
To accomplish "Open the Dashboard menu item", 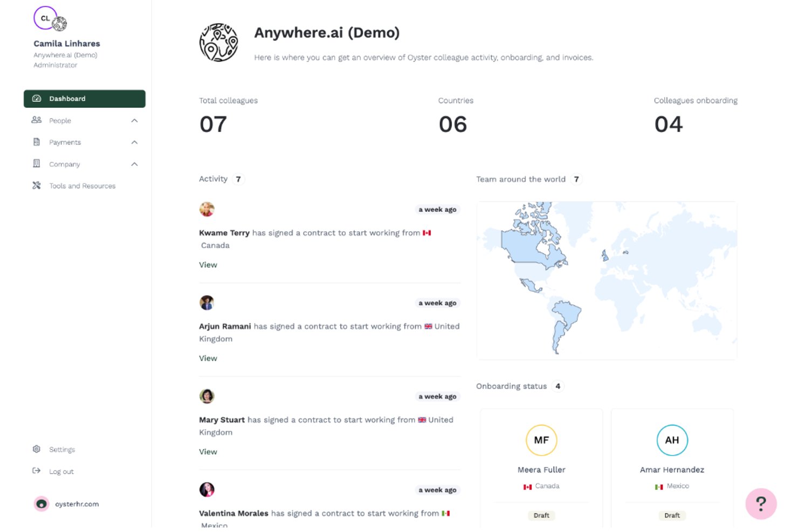I will (85, 99).
